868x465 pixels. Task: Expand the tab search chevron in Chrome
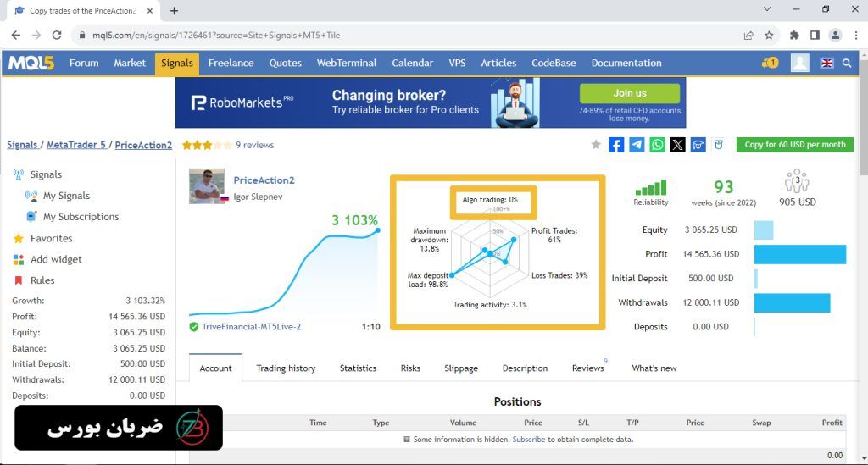pyautogui.click(x=767, y=10)
